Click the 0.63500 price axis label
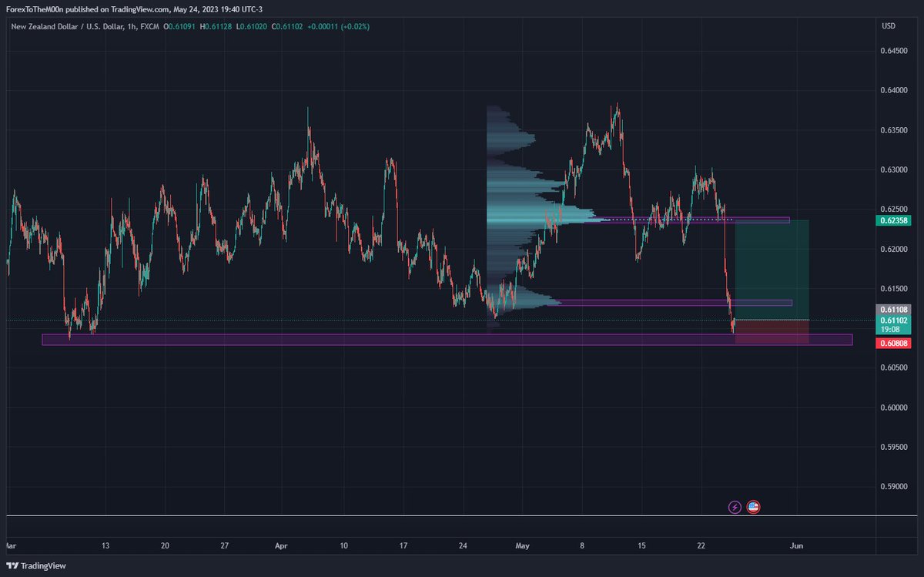Screen dimensions: 924x577 [x=894, y=130]
